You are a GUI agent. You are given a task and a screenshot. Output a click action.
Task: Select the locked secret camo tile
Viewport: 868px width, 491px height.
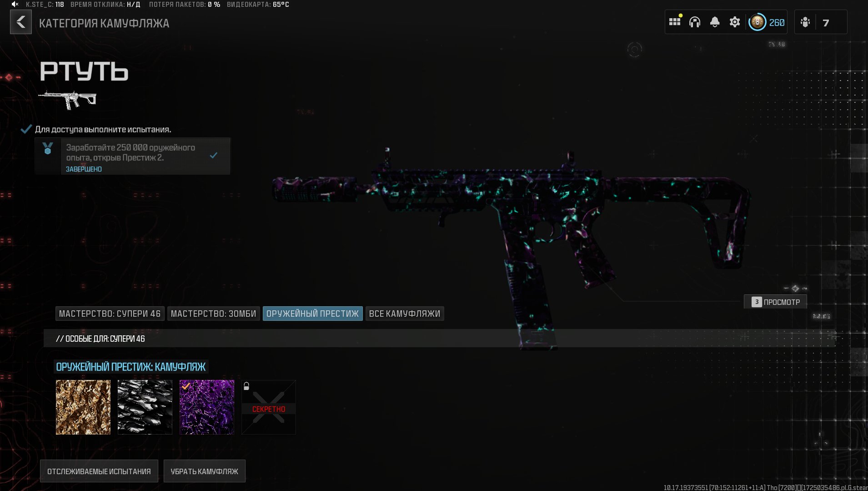(x=268, y=407)
